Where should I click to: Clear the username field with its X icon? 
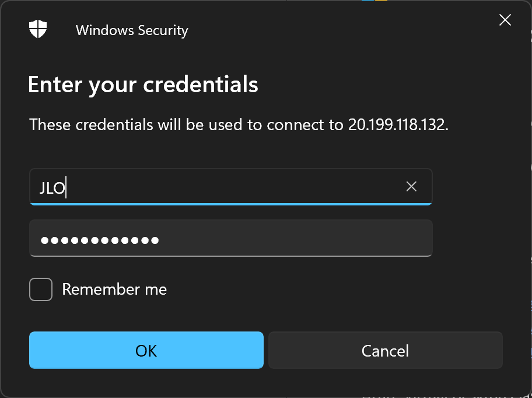point(411,186)
